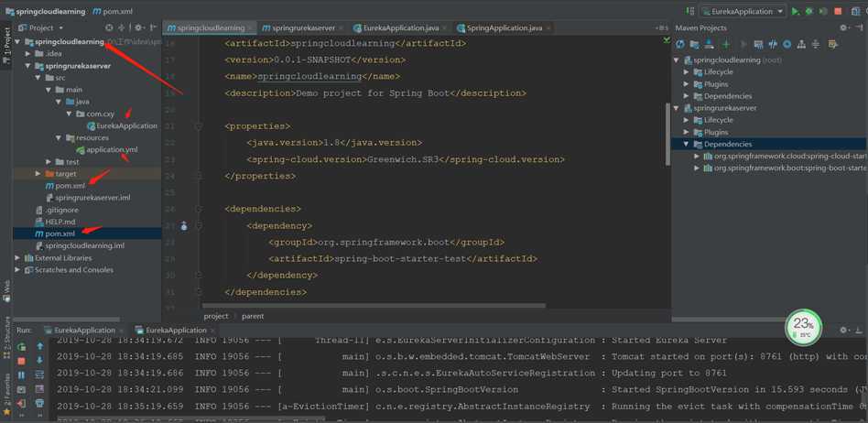This screenshot has height=423, width=868.
Task: Switch to the springrurekaserver editor tab
Action: [x=302, y=27]
